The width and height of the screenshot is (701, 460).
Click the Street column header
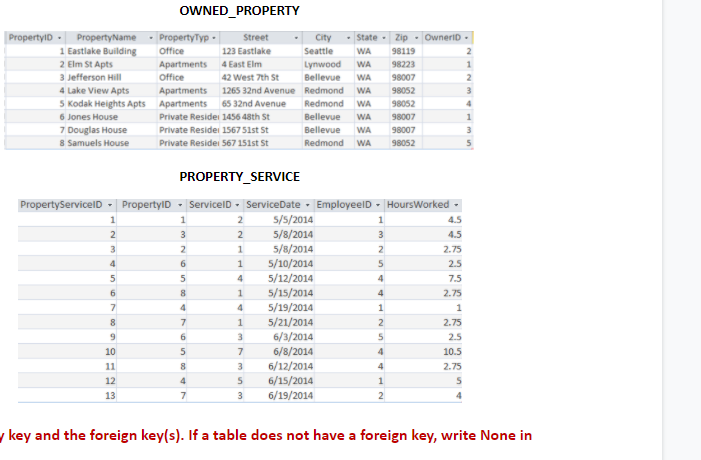pyautogui.click(x=261, y=38)
